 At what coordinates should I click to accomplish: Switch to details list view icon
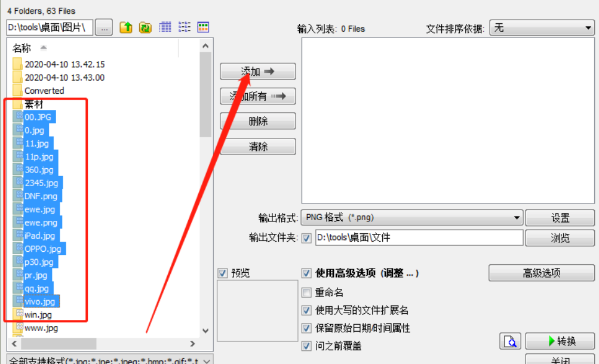point(165,27)
